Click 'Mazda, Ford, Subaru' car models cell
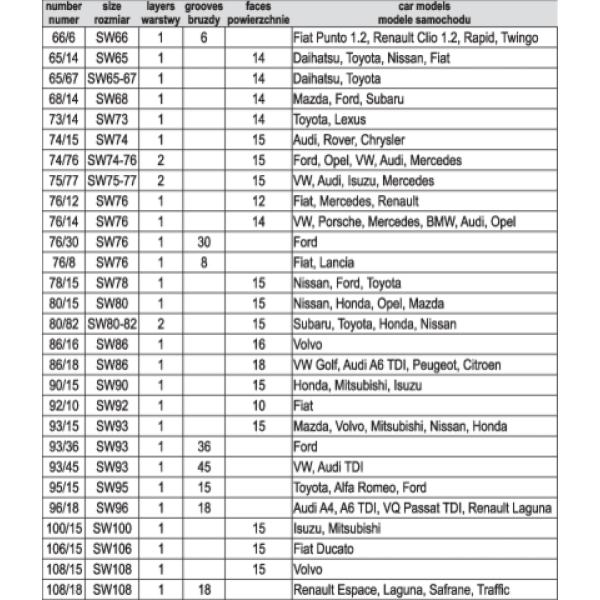Image resolution: width=600 pixels, height=600 pixels. (x=425, y=99)
